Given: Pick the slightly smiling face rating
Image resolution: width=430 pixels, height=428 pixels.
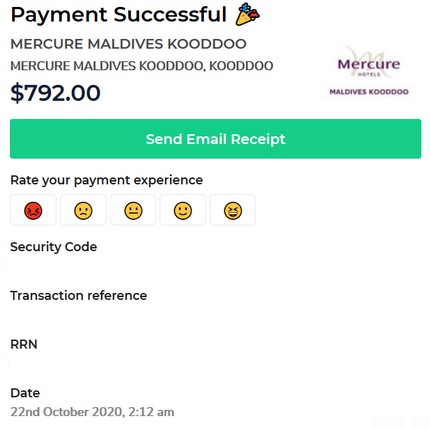Looking at the screenshot, I should [183, 210].
